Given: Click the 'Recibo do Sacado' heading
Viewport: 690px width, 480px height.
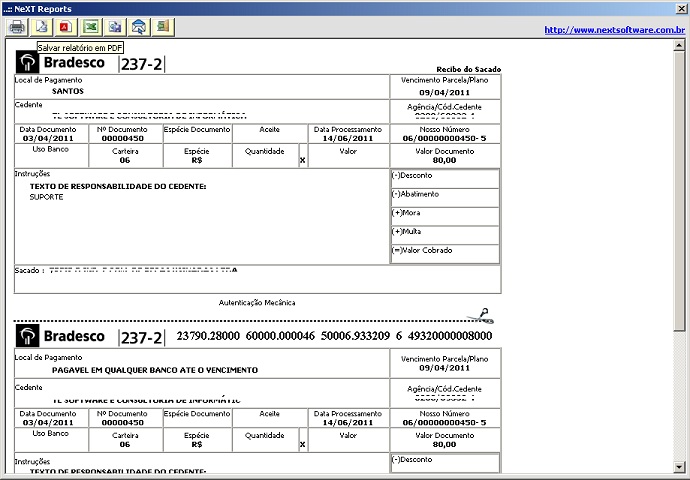Looking at the screenshot, I should coord(468,69).
